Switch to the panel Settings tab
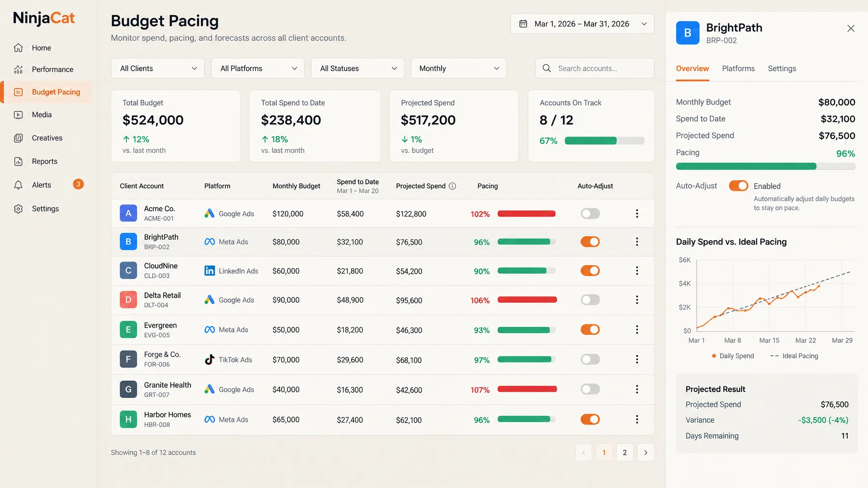 point(782,69)
